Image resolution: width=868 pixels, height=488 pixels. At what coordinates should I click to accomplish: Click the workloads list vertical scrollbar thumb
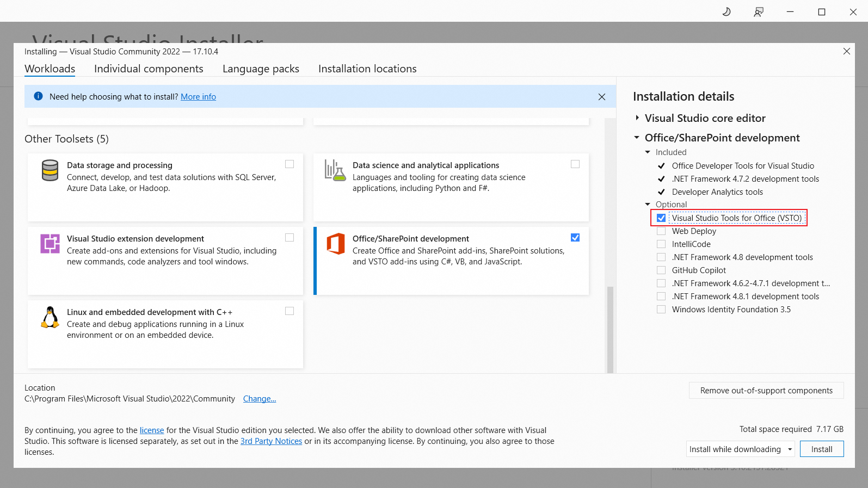click(610, 329)
